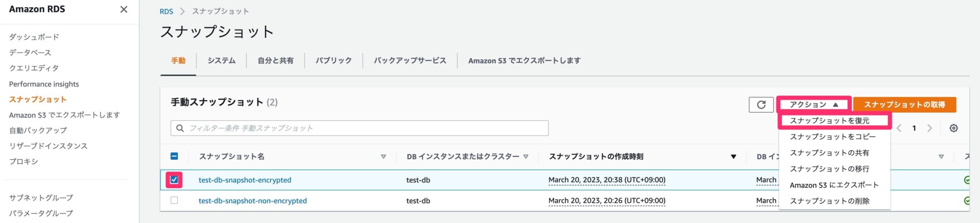Open test-db-snapshot-encrypted snapshot link
Viewport: 980px width, 223px height.
(x=245, y=180)
